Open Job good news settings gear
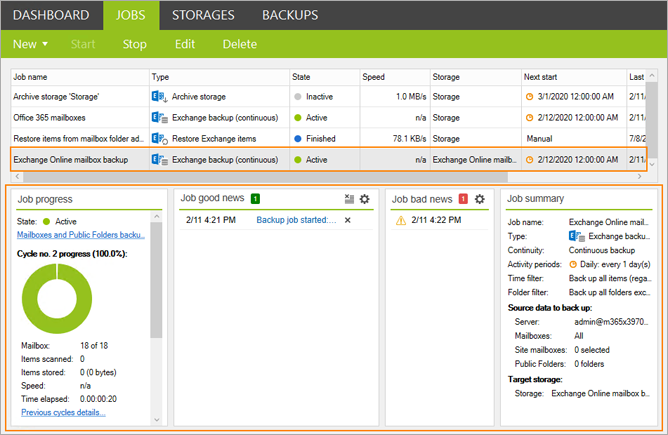Screen dimensions: 668x435 coord(365,199)
